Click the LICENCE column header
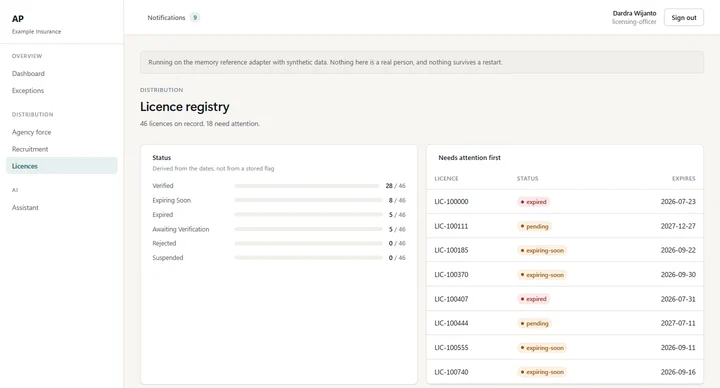 click(x=446, y=178)
